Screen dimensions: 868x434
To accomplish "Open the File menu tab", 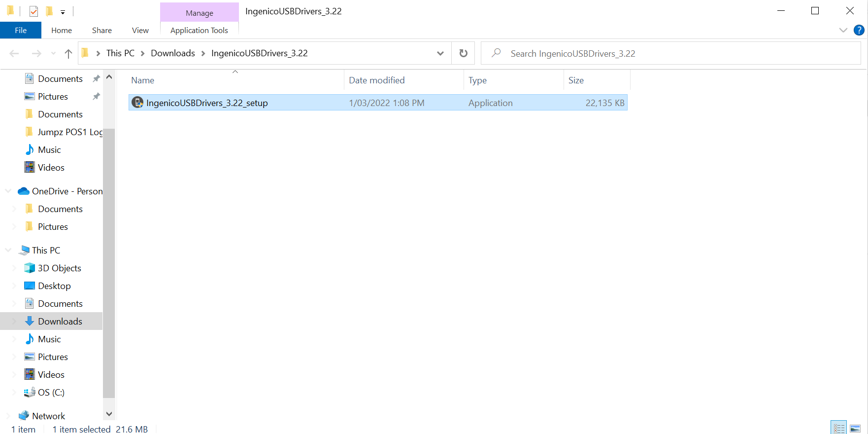I will pos(21,30).
